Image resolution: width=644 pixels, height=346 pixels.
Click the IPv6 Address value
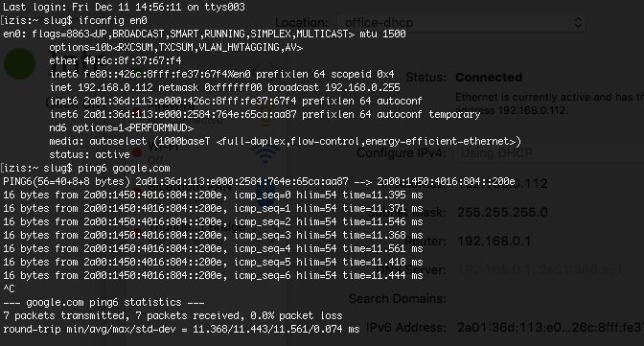(550, 328)
